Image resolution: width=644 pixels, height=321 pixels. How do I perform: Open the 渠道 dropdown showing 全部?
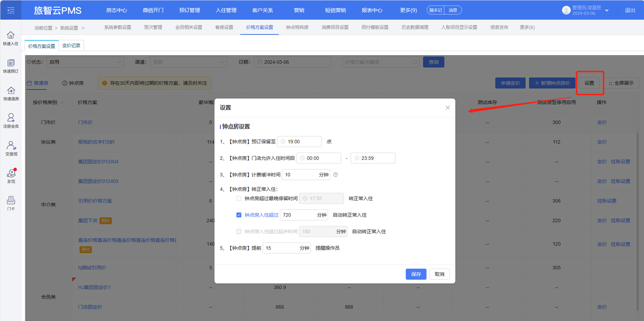pos(189,62)
